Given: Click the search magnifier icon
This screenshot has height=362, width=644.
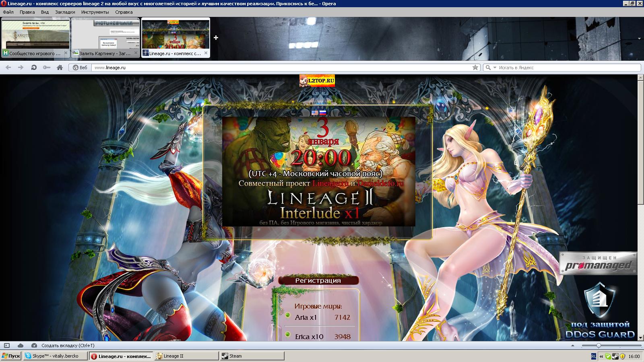Looking at the screenshot, I should coord(488,68).
